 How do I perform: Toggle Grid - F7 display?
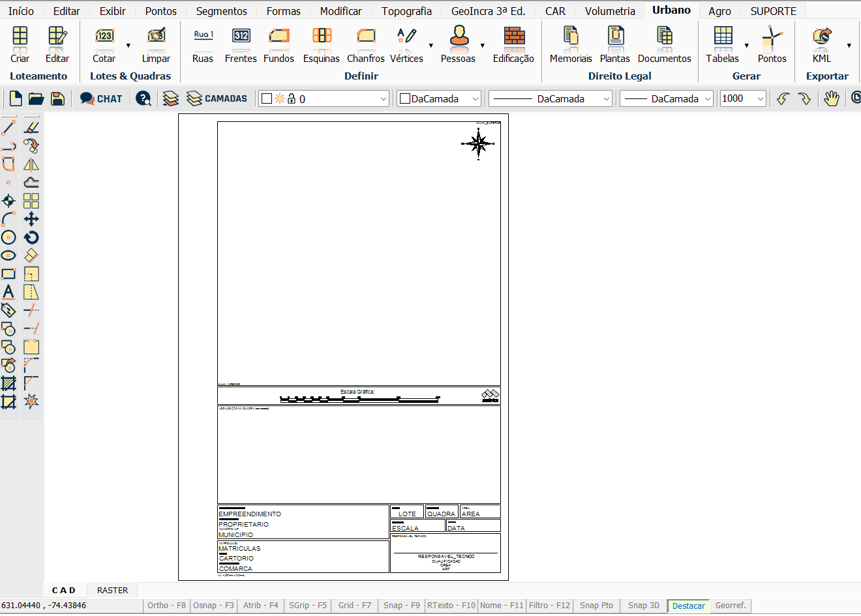point(354,606)
